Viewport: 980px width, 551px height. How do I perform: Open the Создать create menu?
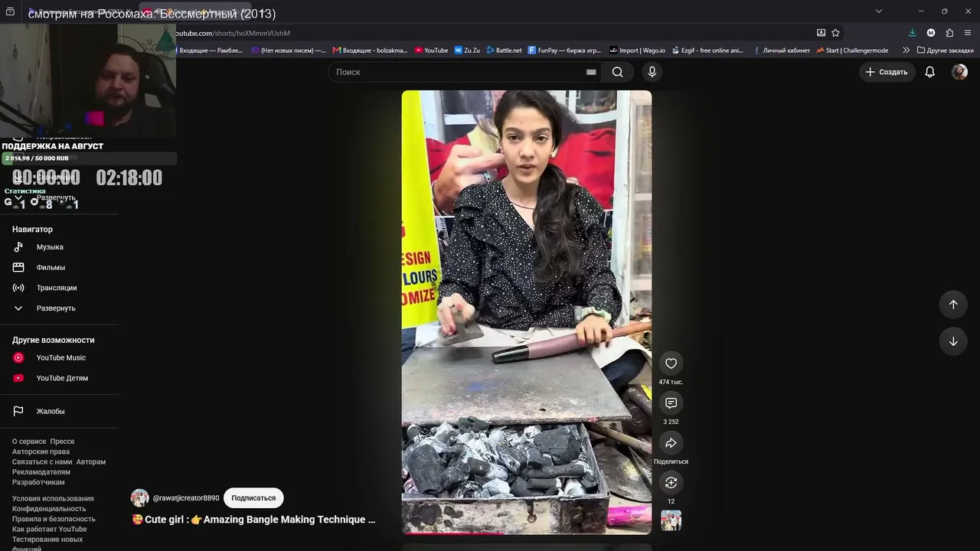pos(887,72)
